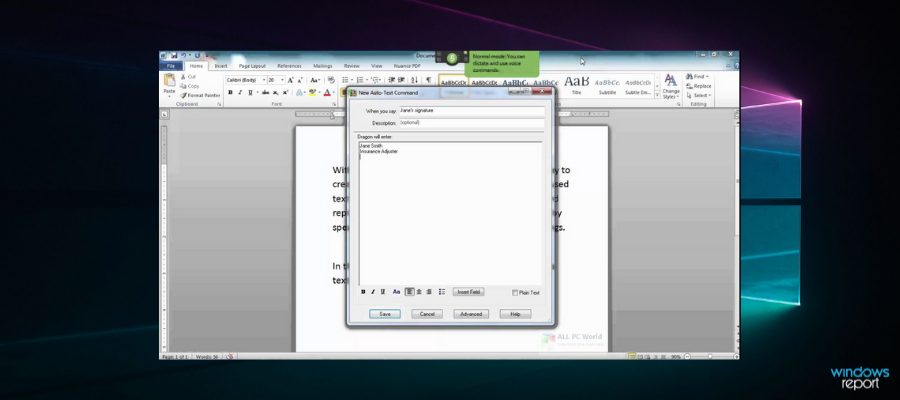This screenshot has height=400, width=900.
Task: Click the Text Effects glowing A icon
Action: 299,92
